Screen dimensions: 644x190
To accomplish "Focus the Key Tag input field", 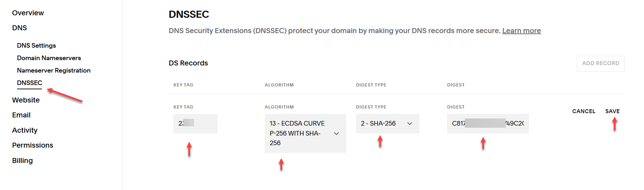I will (x=195, y=123).
